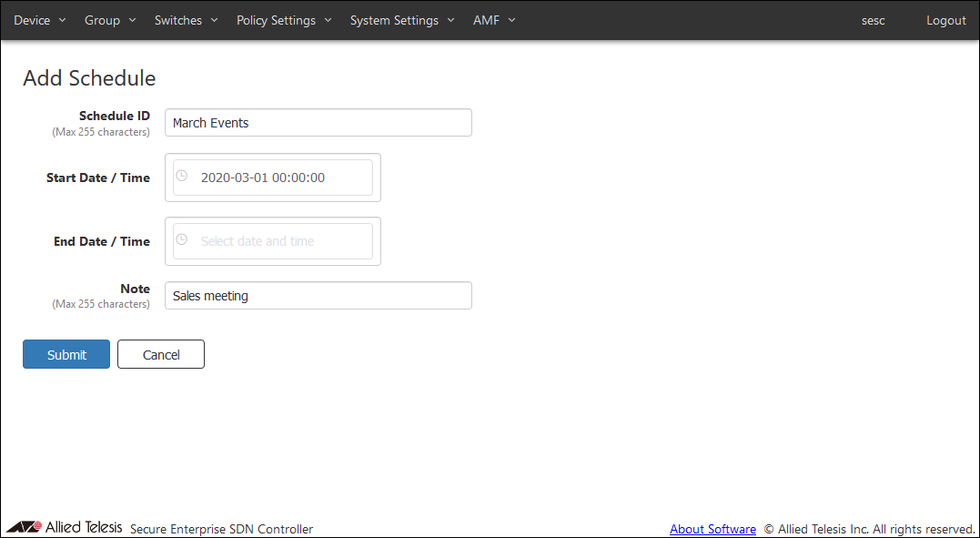Screen dimensions: 980x538
Task: Expand the AMF navigation menu
Action: [x=494, y=20]
